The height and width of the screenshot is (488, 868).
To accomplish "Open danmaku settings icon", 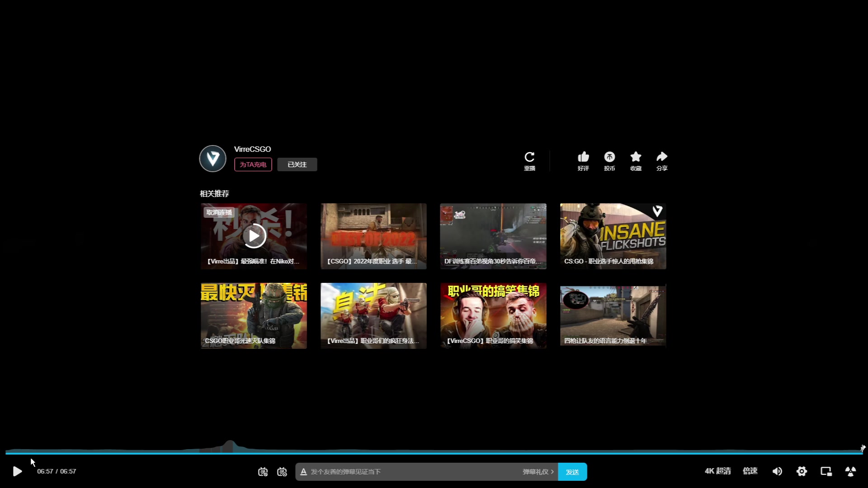I will coord(282,472).
